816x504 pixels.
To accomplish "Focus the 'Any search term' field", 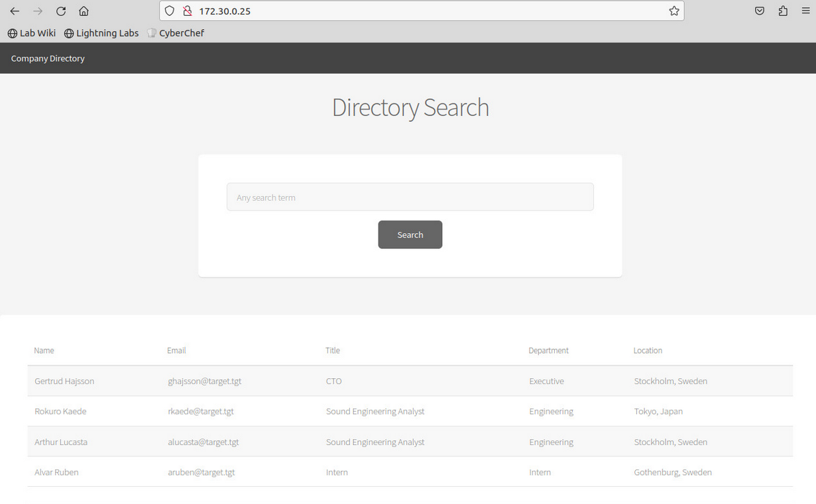I will pos(410,197).
